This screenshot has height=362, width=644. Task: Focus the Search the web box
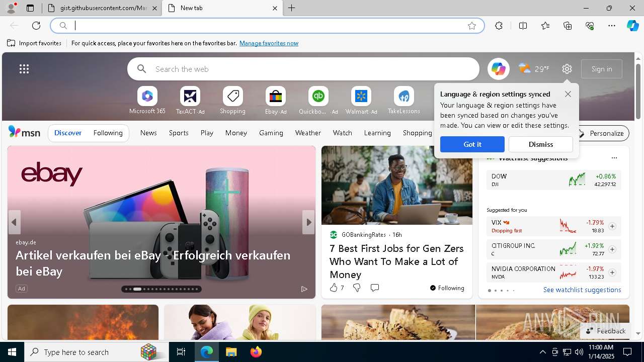coord(303,69)
